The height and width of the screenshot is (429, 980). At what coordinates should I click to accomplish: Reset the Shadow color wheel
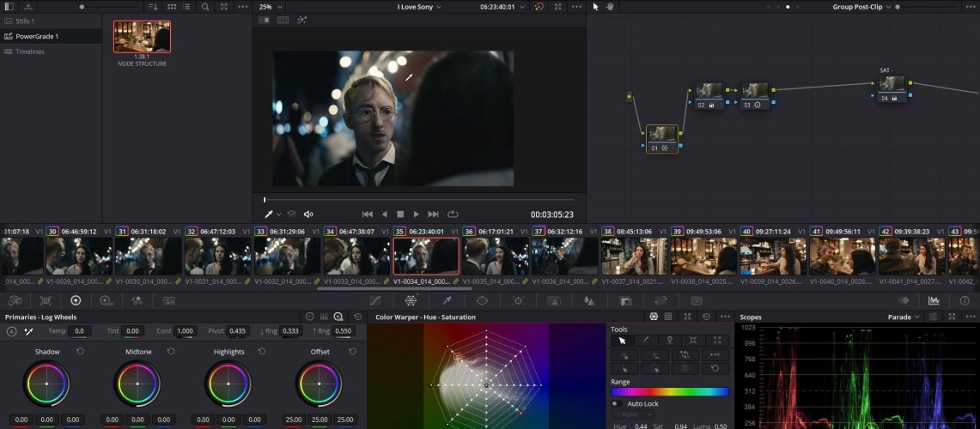coord(80,352)
